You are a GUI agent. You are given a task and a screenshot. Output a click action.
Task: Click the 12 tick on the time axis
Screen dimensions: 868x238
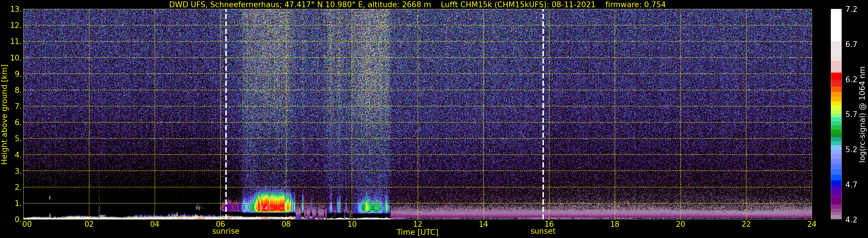417,224
